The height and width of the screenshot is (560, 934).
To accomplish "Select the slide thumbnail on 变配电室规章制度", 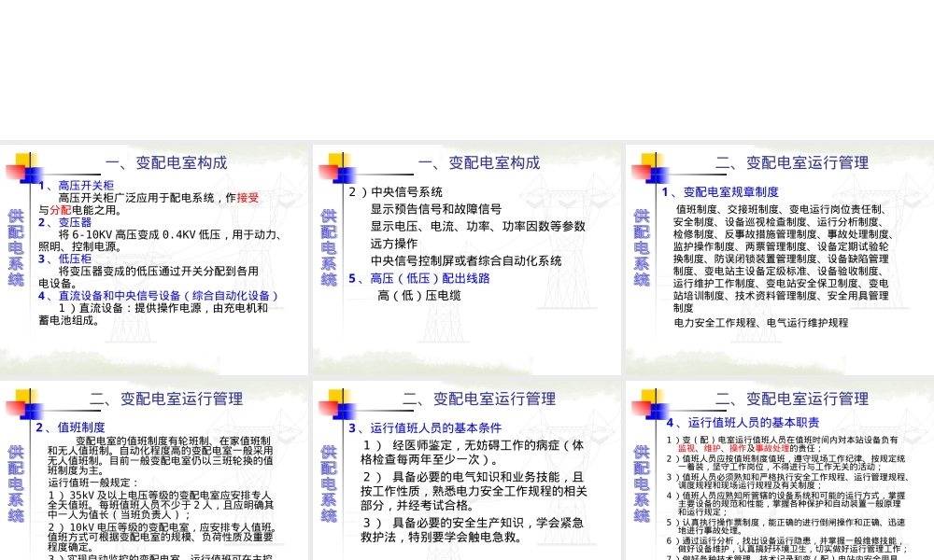I will click(x=780, y=259).
